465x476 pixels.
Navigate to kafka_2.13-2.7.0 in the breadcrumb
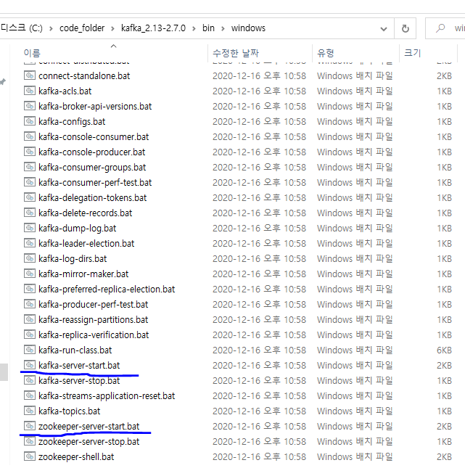click(153, 28)
